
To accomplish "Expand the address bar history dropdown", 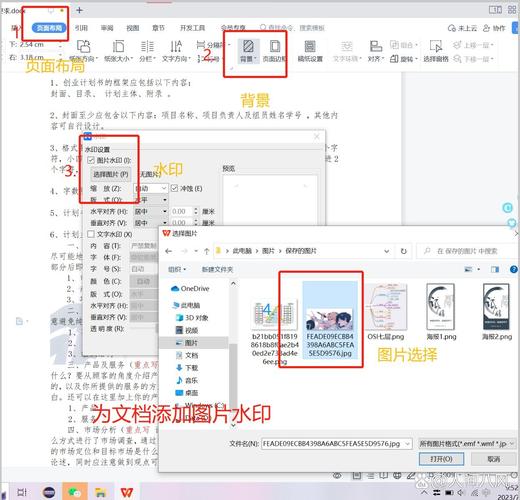I will (x=387, y=251).
